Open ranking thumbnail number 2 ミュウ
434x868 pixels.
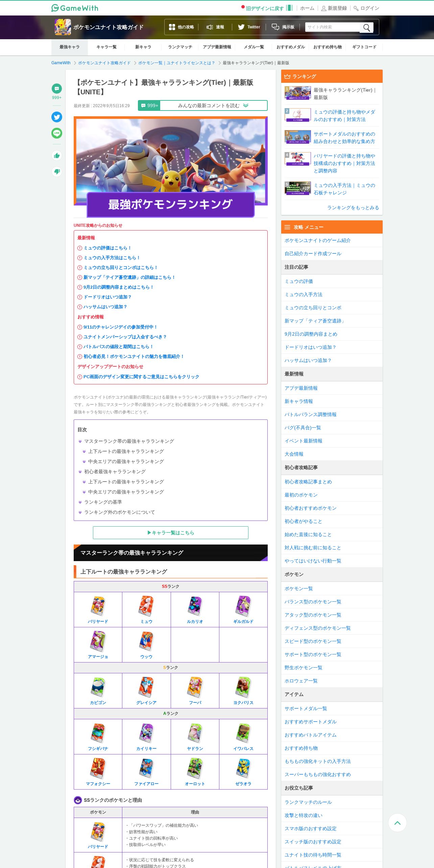pos(298,115)
